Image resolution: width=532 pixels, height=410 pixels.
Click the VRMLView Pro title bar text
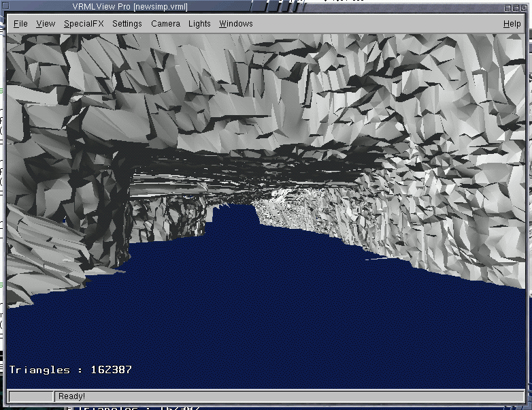[x=130, y=7]
